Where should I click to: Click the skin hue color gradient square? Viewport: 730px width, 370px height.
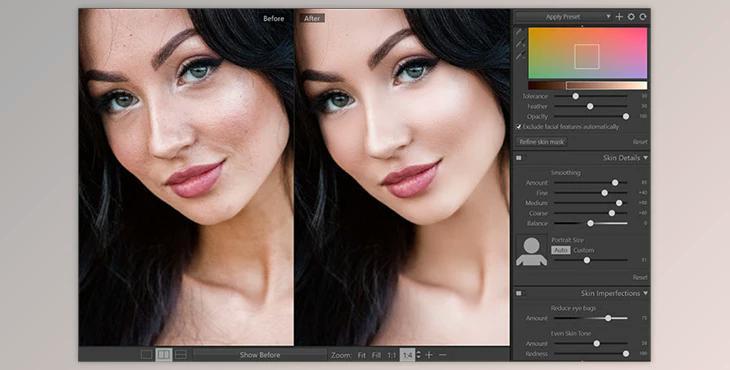(588, 53)
